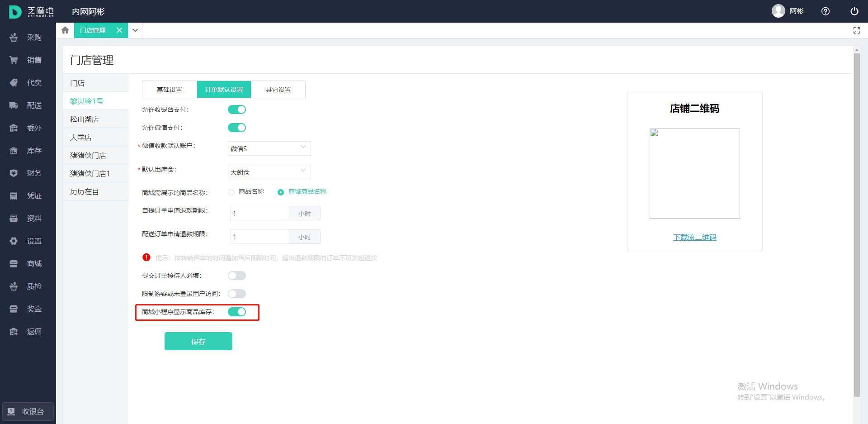868x424 pixels.
Task: Select store 大学店
Action: click(x=96, y=137)
